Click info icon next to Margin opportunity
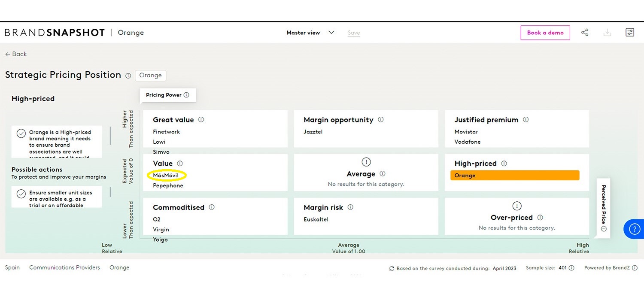This screenshot has width=644, height=288. [380, 120]
